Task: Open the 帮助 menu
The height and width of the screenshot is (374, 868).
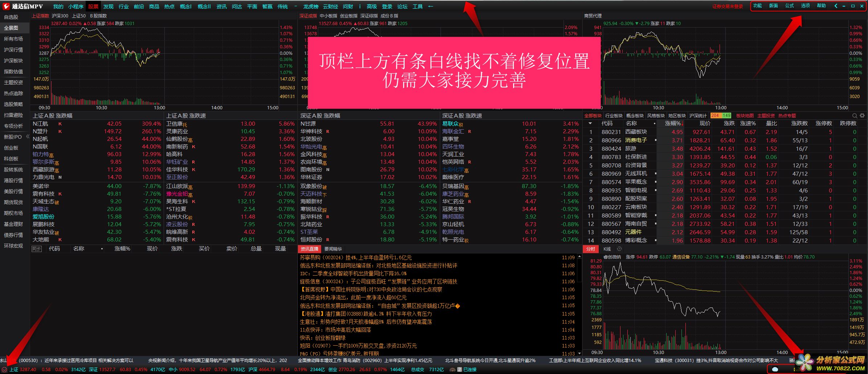Action: (x=821, y=6)
